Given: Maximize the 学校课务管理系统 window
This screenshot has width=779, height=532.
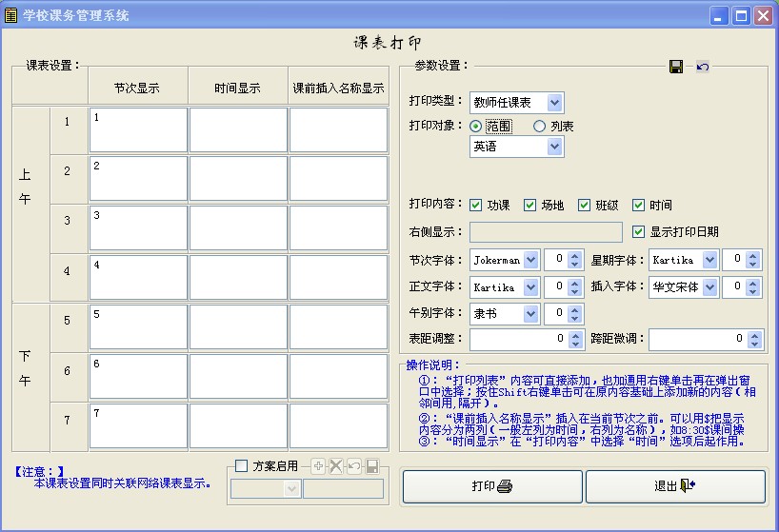Looking at the screenshot, I should (x=741, y=16).
